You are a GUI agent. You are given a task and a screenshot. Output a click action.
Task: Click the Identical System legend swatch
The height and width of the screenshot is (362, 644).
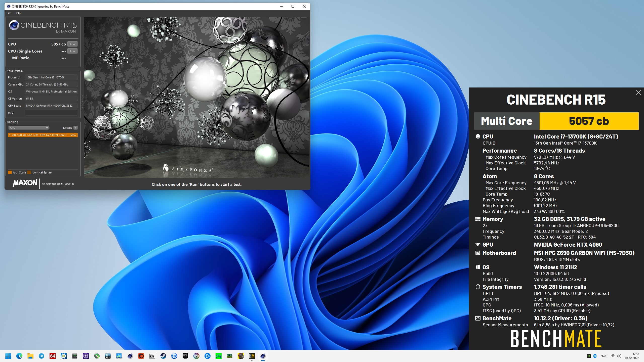click(29, 172)
